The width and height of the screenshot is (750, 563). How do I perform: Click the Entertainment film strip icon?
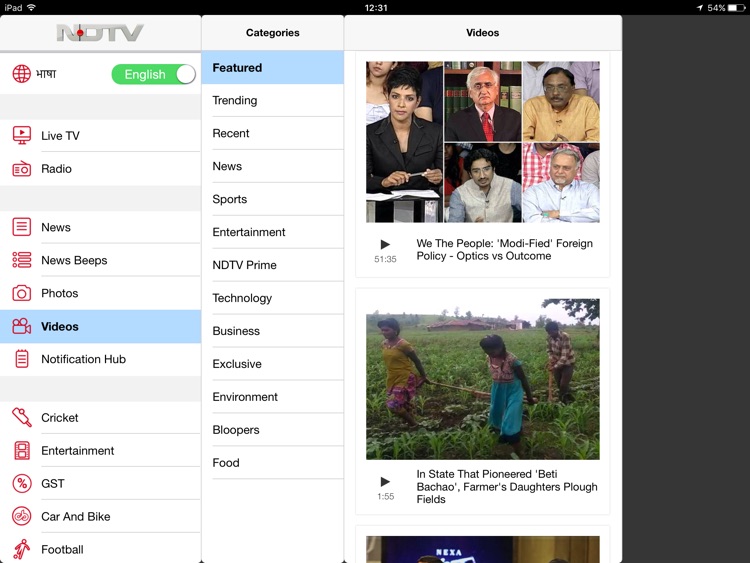tap(22, 451)
